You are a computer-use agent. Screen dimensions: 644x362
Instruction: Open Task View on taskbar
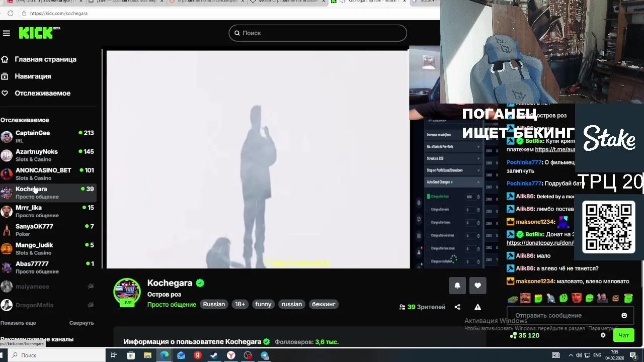click(114, 355)
